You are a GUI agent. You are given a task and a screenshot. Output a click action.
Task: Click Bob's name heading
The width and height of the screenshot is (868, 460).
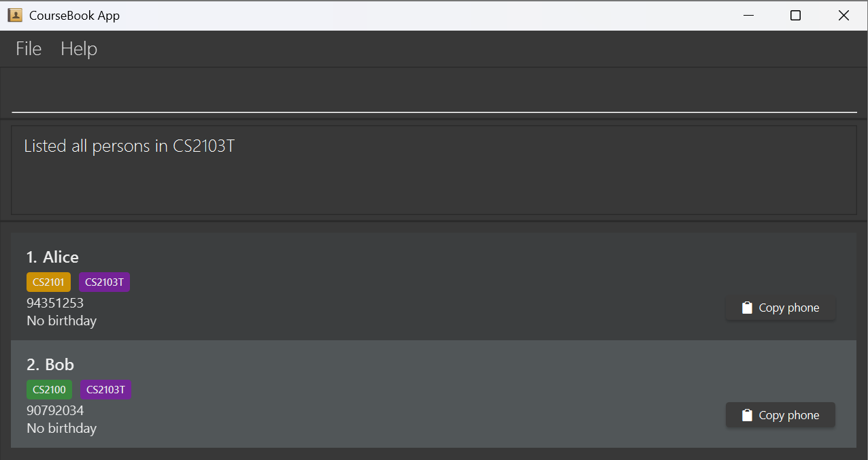[50, 364]
